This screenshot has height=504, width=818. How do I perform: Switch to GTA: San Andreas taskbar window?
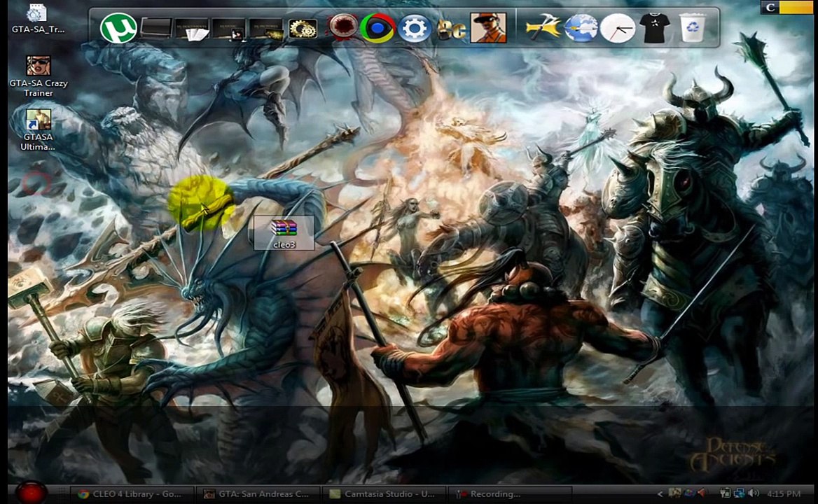click(258, 493)
